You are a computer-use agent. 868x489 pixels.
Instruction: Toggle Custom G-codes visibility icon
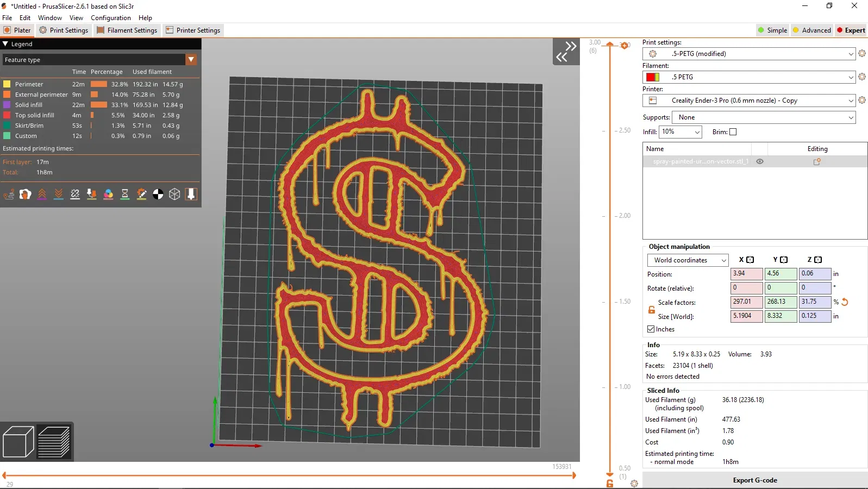tap(141, 194)
